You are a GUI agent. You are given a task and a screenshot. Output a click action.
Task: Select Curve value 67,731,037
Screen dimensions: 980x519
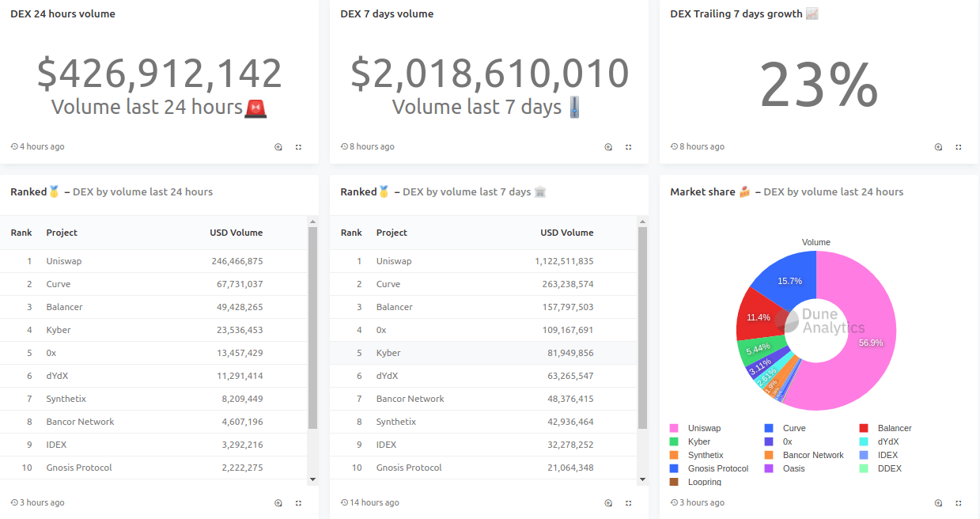240,284
